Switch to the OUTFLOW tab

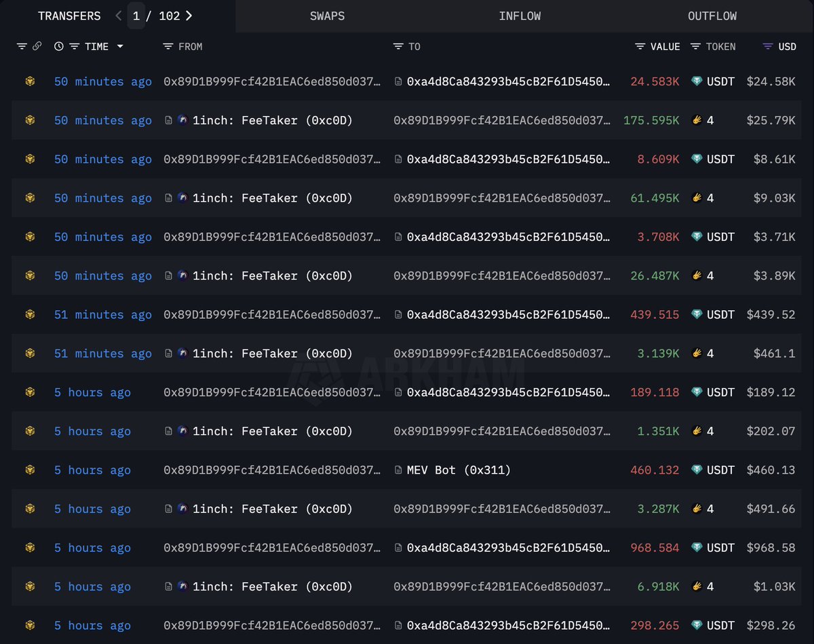[712, 16]
